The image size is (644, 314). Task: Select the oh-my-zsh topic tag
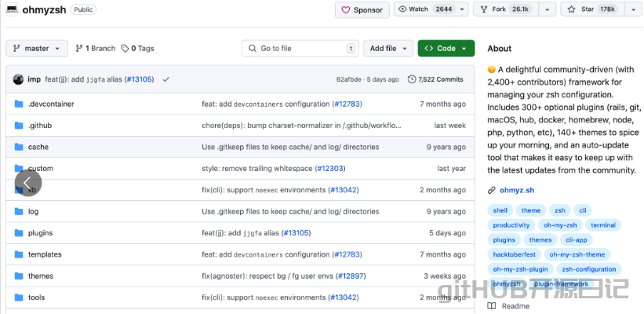[560, 225]
